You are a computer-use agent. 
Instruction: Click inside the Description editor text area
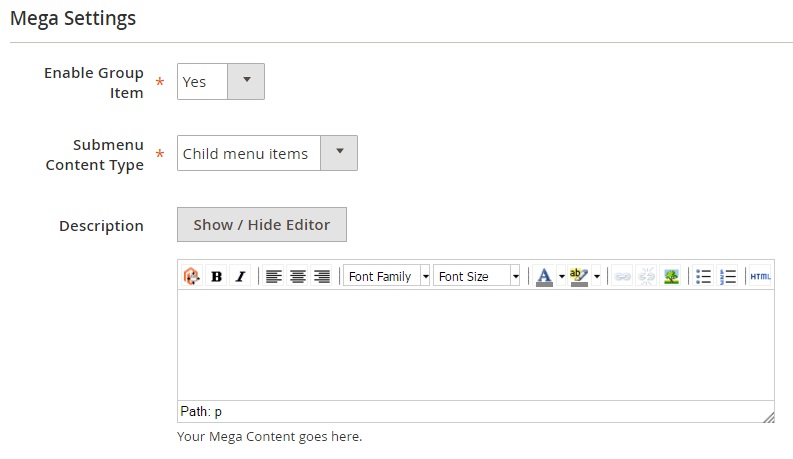[475, 345]
